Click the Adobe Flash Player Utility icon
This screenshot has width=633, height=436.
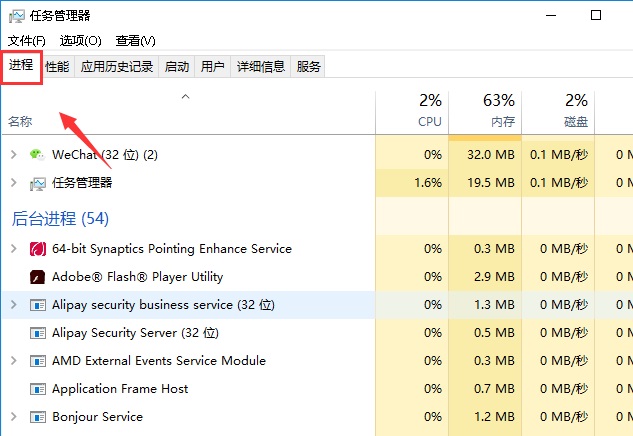(38, 277)
